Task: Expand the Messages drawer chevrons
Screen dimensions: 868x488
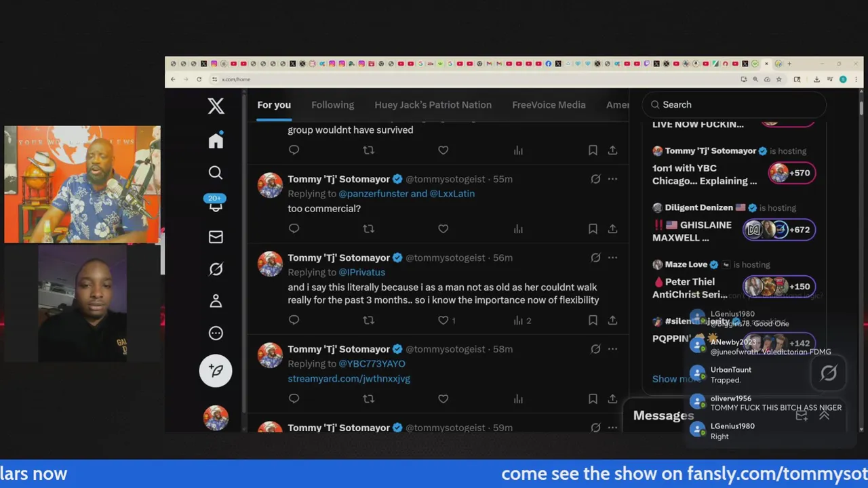Action: 824,415
